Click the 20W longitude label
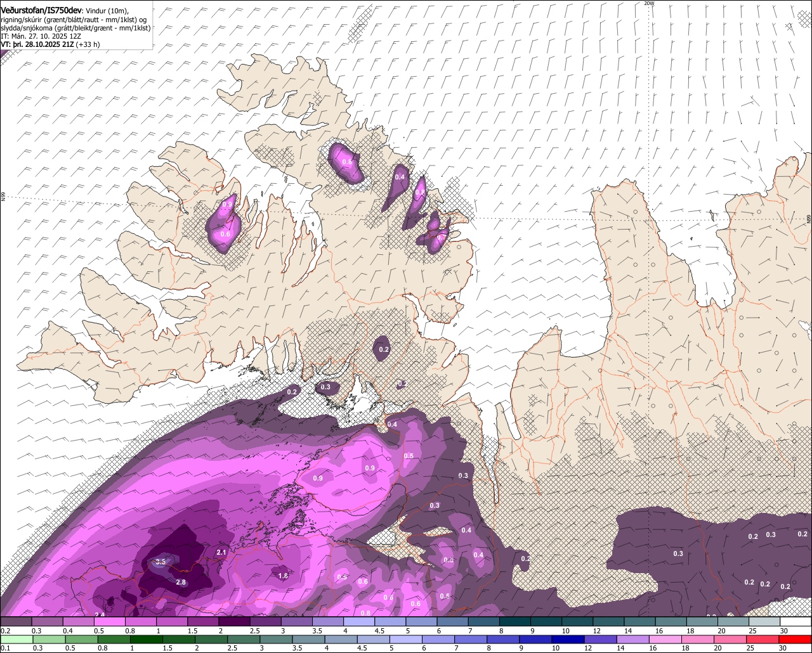Image resolution: width=812 pixels, height=653 pixels. click(x=648, y=3)
